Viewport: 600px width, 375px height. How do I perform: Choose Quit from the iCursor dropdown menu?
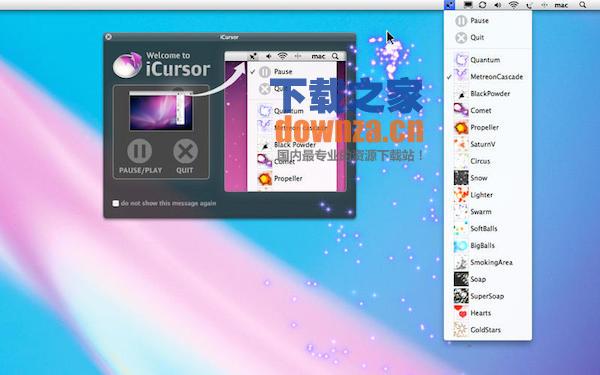[488, 38]
